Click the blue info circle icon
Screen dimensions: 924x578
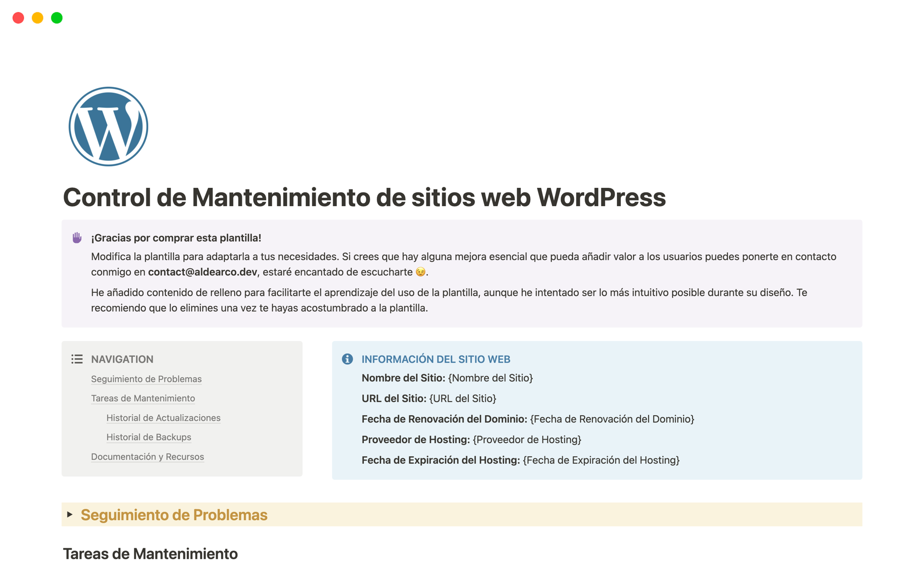tap(347, 359)
